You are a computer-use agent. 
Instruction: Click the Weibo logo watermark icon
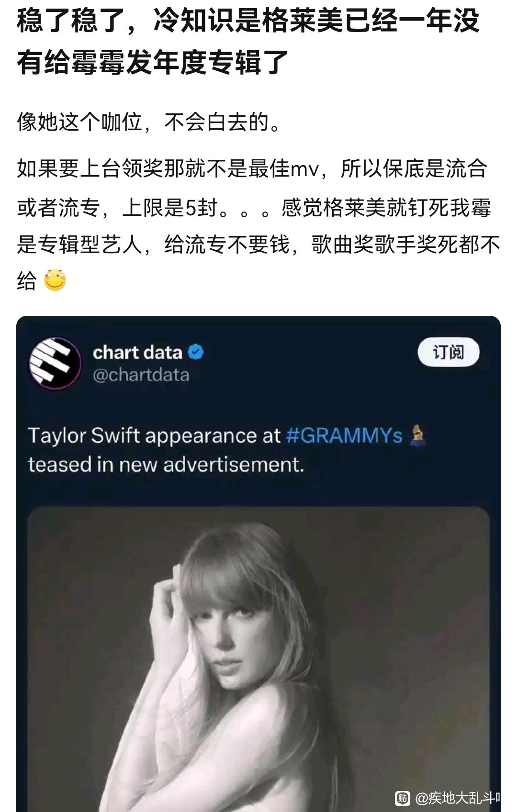403,798
